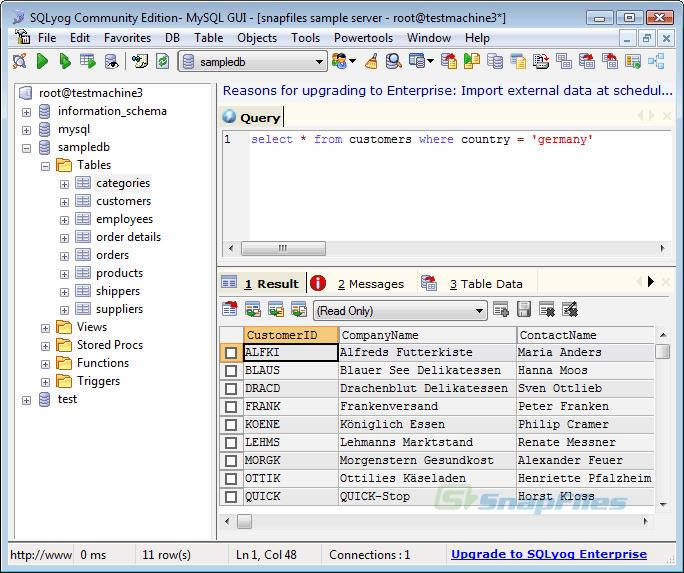Click the broom cleanup icon
Viewport: 684px width, 573px height.
click(371, 61)
